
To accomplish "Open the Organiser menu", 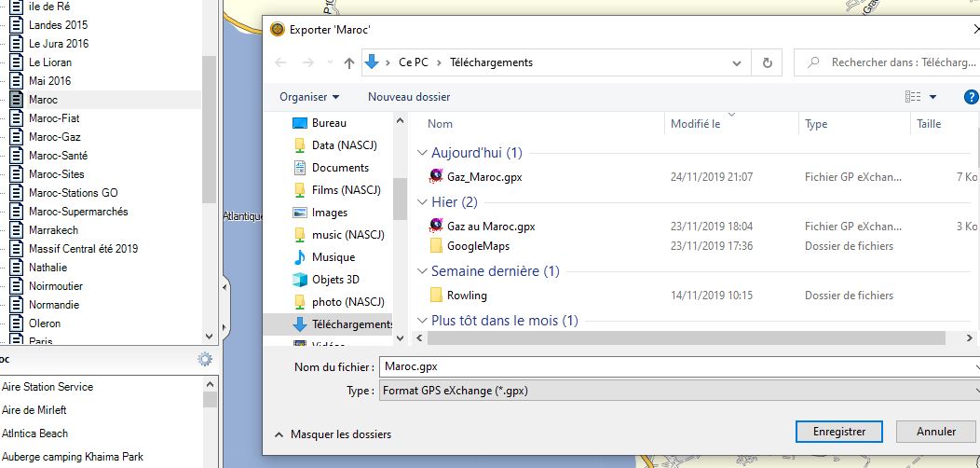I will (309, 97).
